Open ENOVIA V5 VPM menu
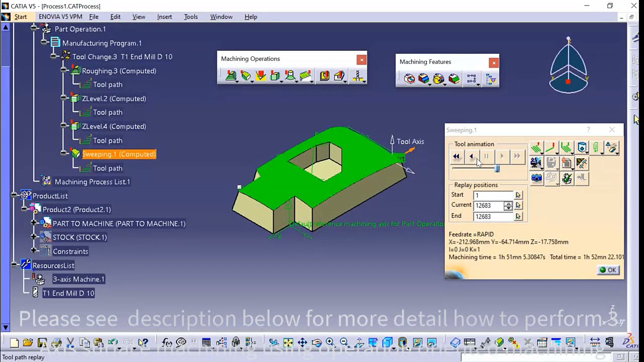 [x=60, y=17]
